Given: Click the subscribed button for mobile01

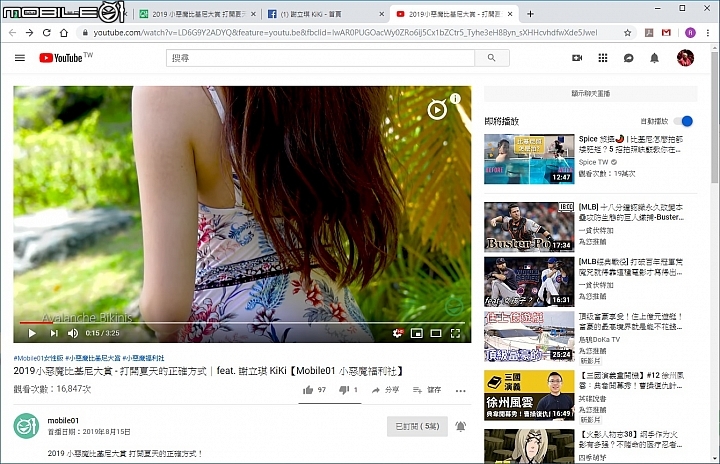Looking at the screenshot, I should point(417,426).
